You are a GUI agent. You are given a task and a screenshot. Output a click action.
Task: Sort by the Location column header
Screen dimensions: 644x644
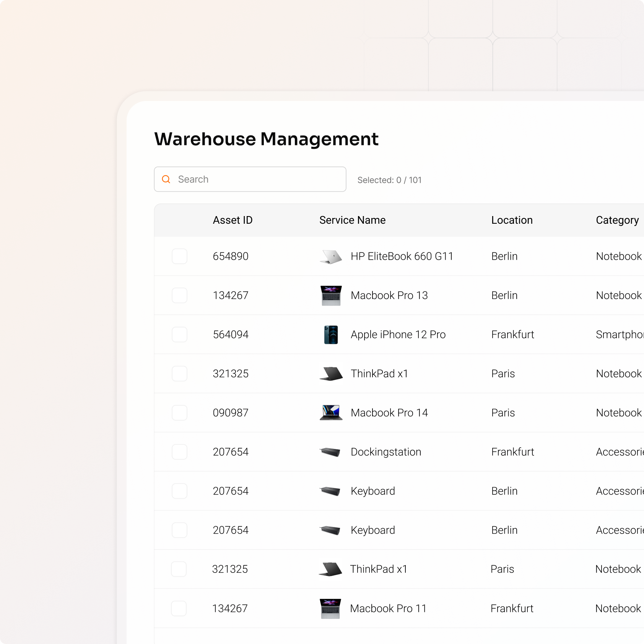pos(512,220)
